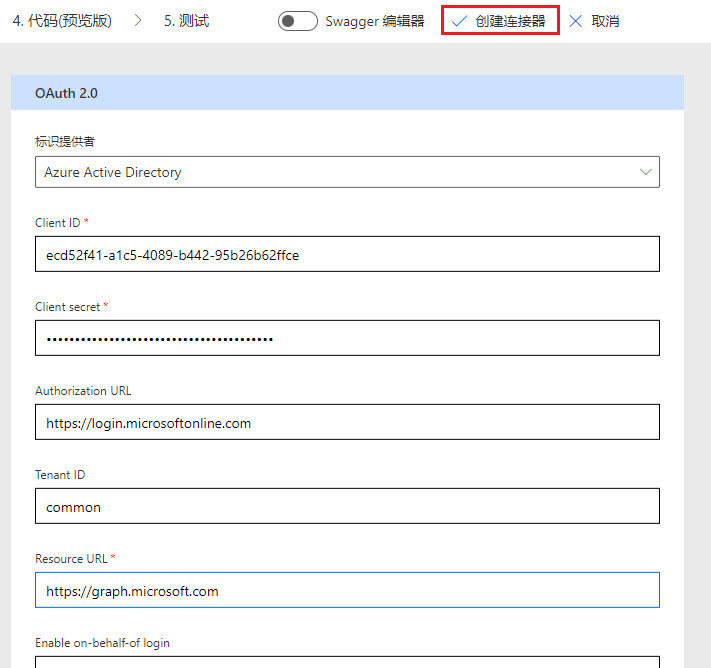Click the Client ID label
This screenshot has width=711, height=668.
point(58,223)
